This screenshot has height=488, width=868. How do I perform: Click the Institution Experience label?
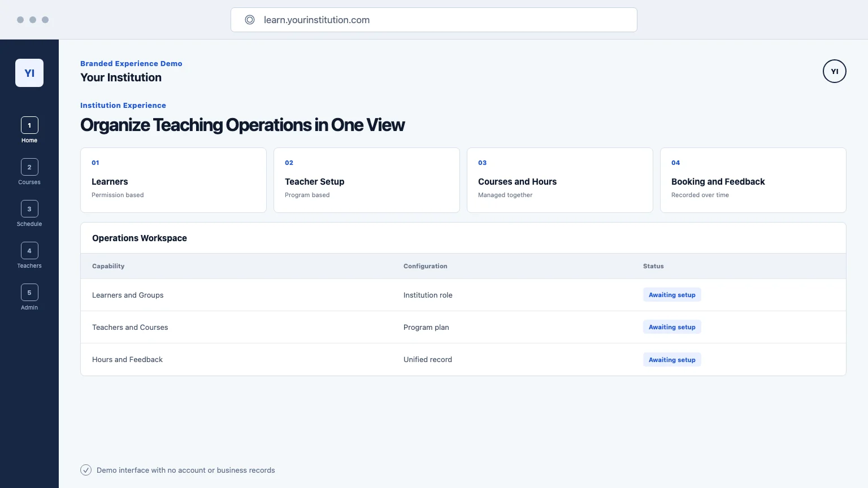123,105
